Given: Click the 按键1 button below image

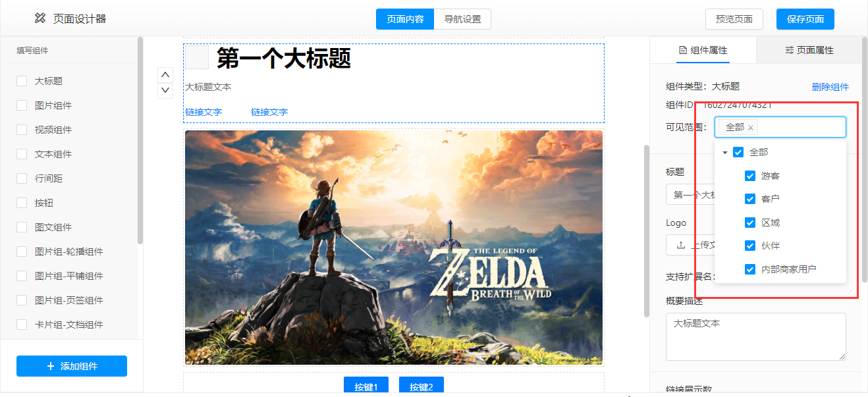Looking at the screenshot, I should 366,386.
